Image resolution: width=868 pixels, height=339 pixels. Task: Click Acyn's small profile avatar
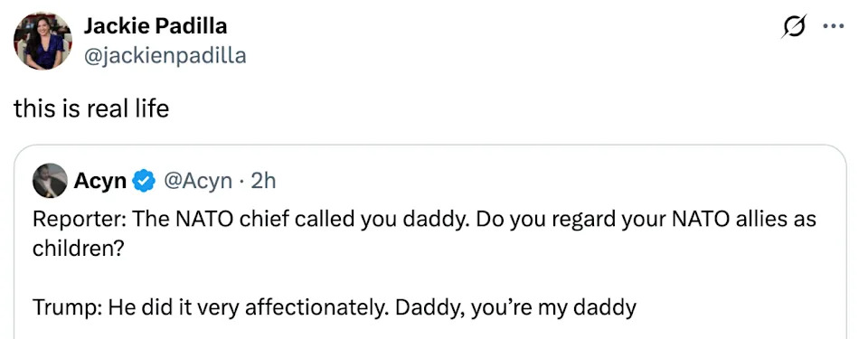tap(50, 181)
